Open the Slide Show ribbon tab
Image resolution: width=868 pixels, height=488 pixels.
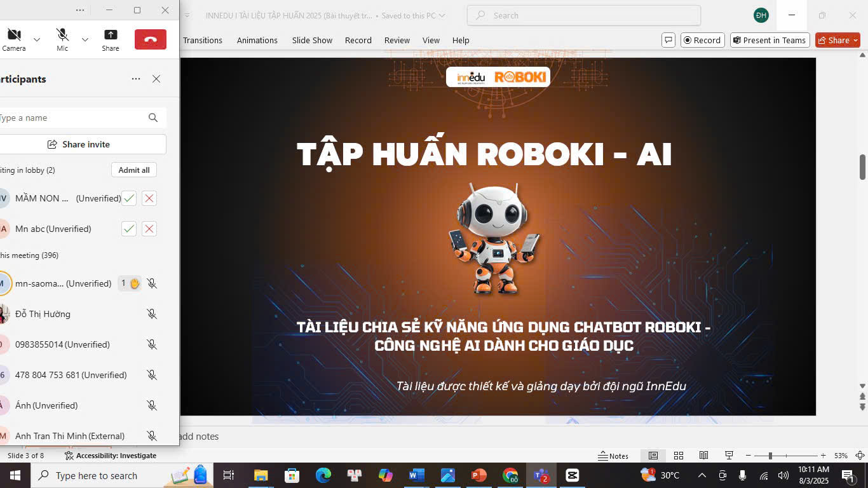[312, 40]
